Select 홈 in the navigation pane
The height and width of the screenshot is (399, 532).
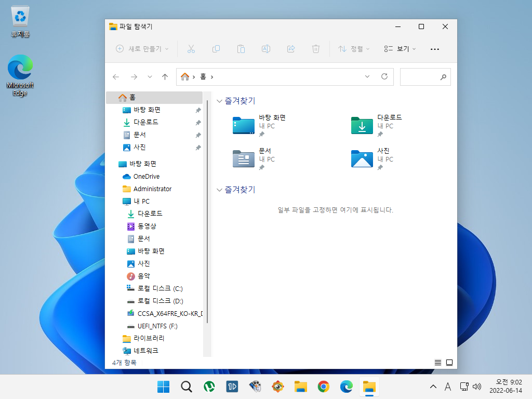[x=155, y=97]
